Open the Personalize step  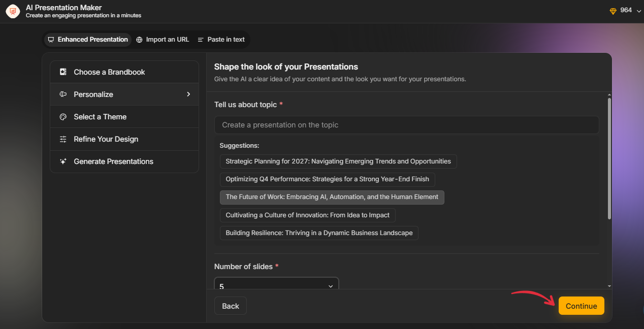[124, 94]
